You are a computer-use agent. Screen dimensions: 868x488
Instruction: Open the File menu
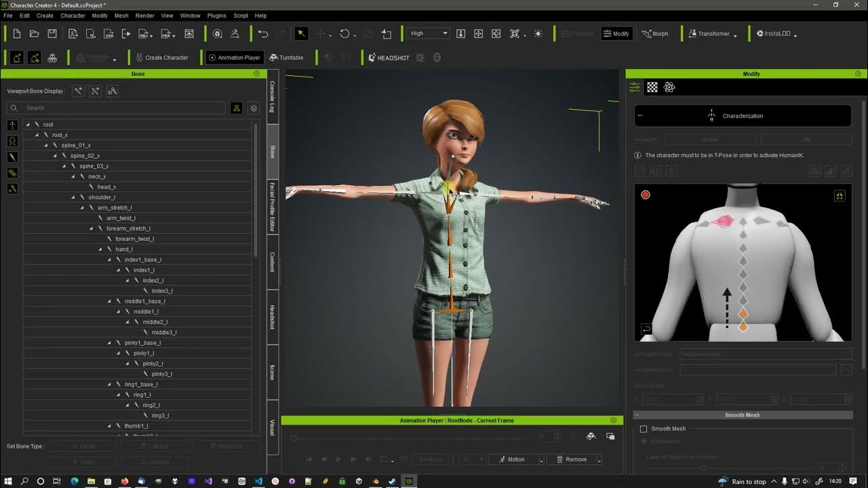click(8, 15)
